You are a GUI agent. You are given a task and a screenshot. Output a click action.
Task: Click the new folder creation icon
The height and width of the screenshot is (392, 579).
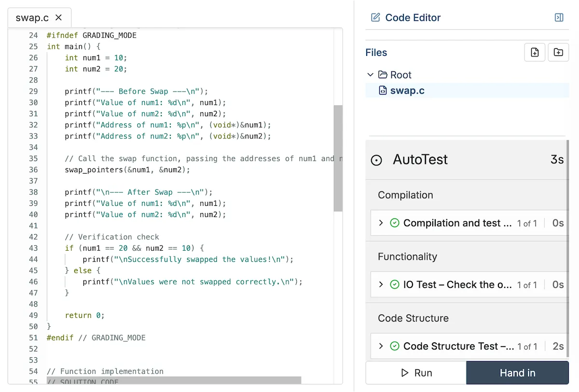pos(558,52)
